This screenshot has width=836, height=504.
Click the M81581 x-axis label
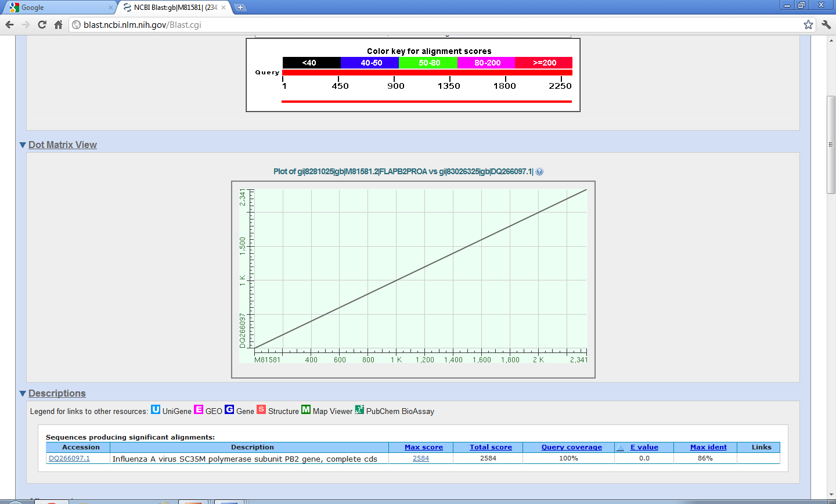[268, 360]
